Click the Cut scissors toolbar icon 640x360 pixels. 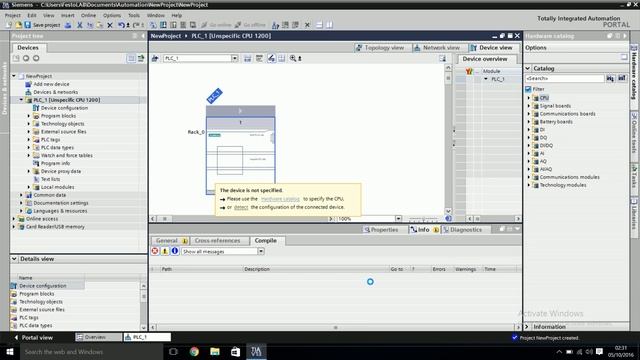(x=80, y=25)
